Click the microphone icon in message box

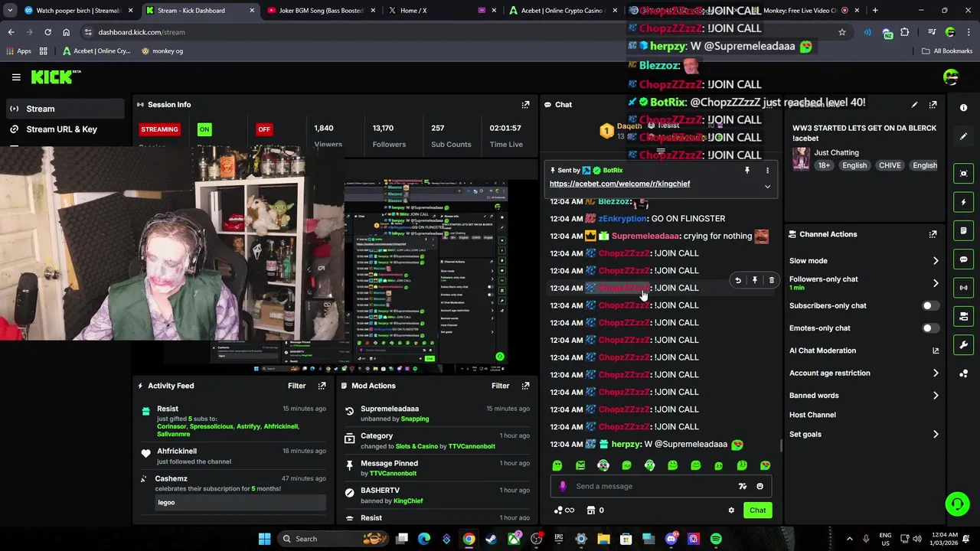563,486
